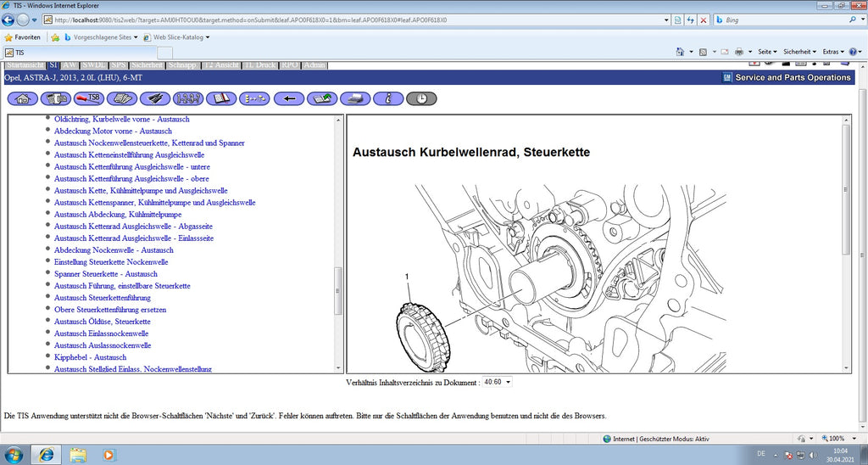Switch to the AW tab
The height and width of the screenshot is (465, 868).
pos(70,64)
